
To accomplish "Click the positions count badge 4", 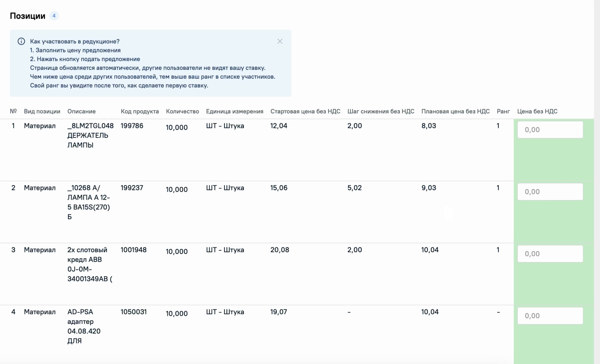I will (x=54, y=16).
